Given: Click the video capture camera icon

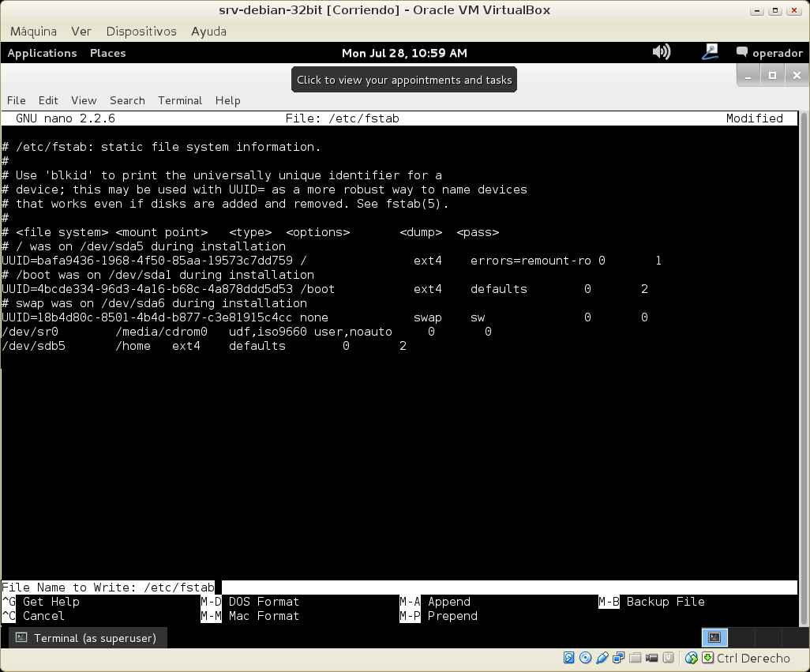Looking at the screenshot, I should (651, 658).
